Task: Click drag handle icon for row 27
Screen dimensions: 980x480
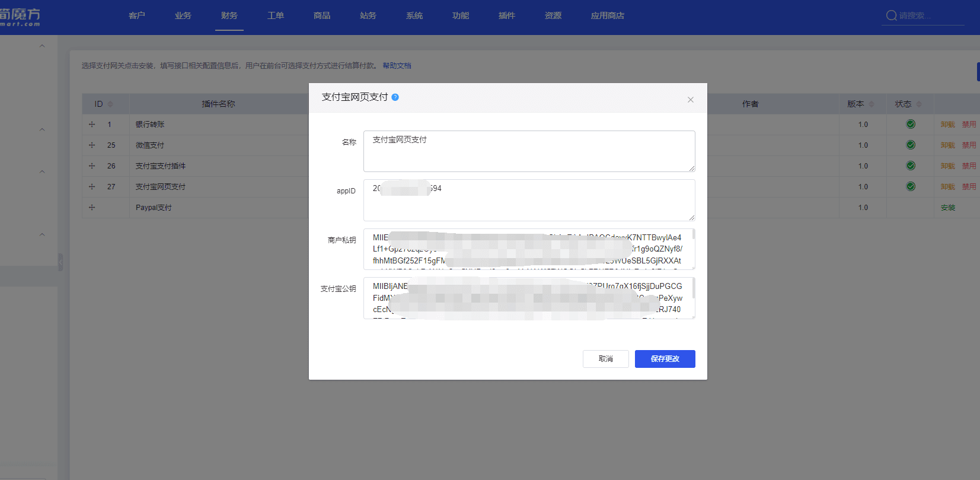Action: click(x=92, y=187)
